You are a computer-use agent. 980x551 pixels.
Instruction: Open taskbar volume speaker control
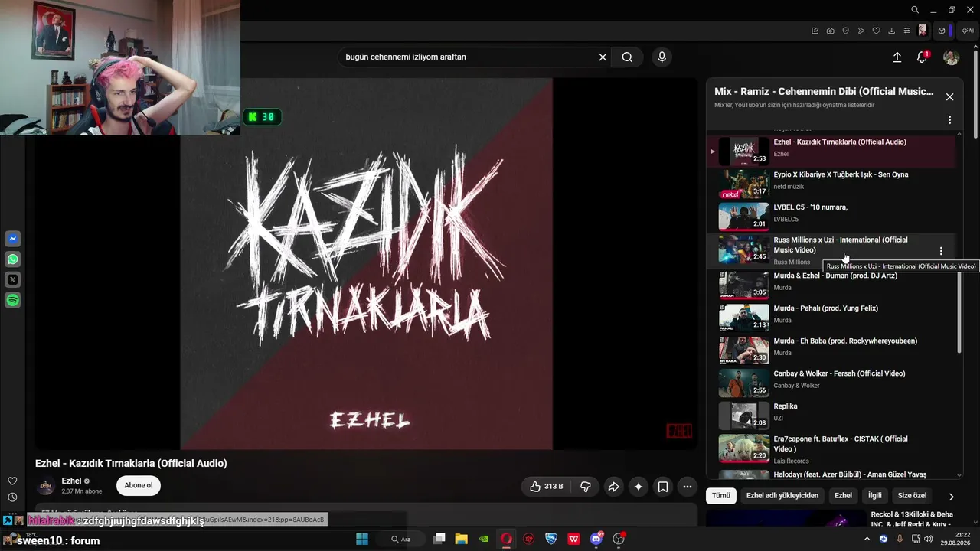pos(929,540)
